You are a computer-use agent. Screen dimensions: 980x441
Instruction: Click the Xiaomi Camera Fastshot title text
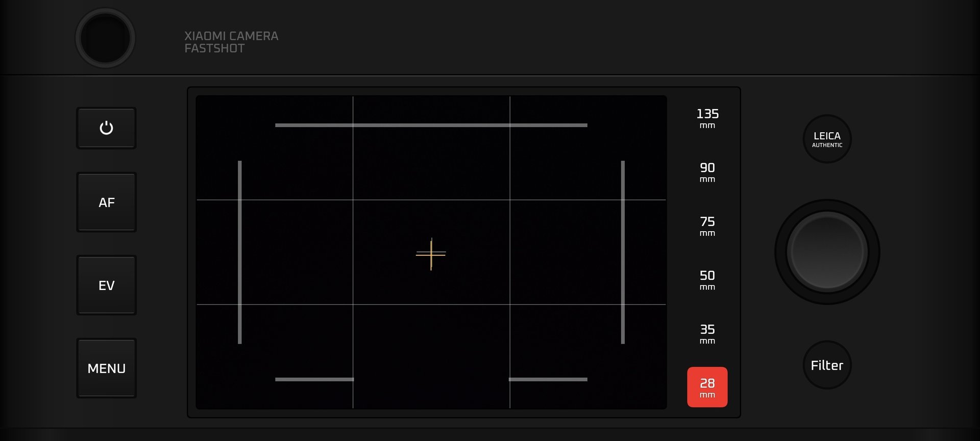point(231,42)
